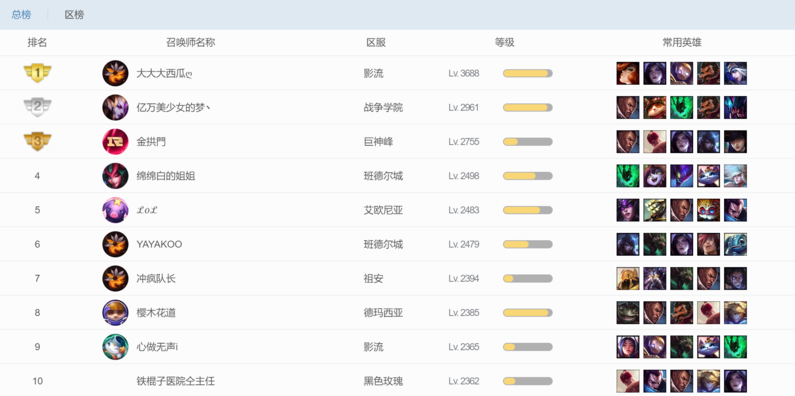Screen dimensions: 795x396
Task: Click the bronze rank 3 medal icon
Action: (38, 141)
